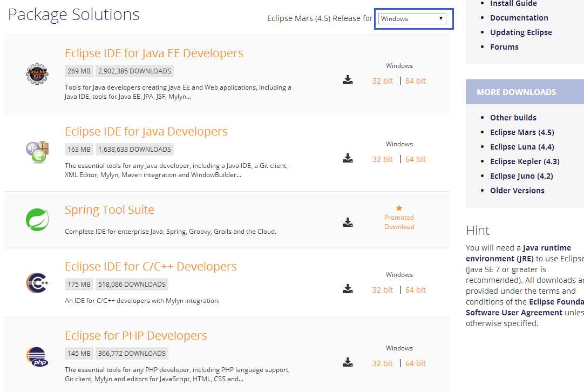Download 64 bit PHP Developers package
This screenshot has width=584, height=392.
pos(415,363)
